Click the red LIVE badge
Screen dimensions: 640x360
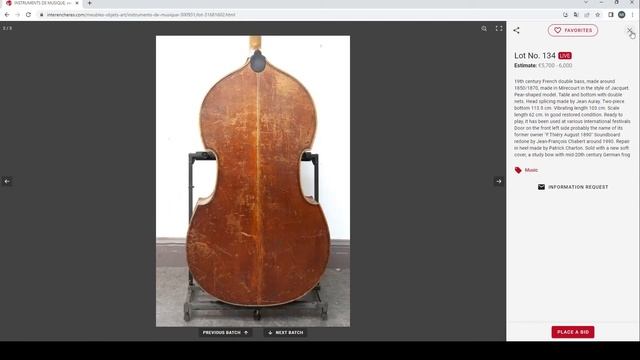[x=565, y=56]
